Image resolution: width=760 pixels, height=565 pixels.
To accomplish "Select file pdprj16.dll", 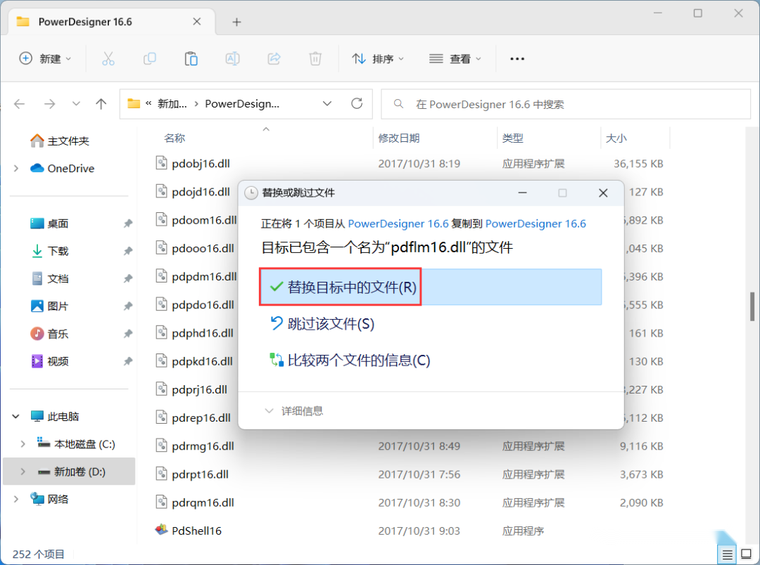I will click(199, 389).
